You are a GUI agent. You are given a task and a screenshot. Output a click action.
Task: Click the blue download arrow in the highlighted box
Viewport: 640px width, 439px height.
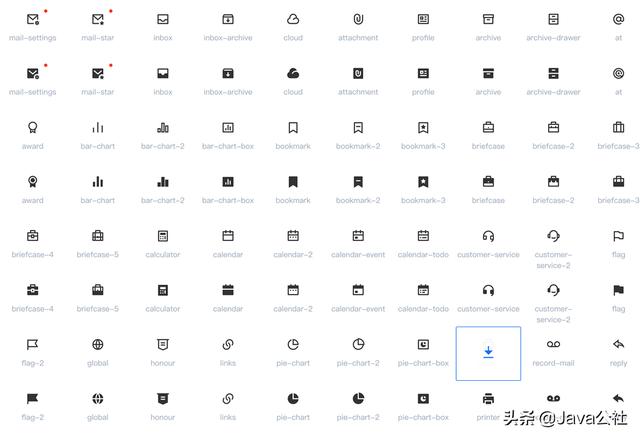488,352
